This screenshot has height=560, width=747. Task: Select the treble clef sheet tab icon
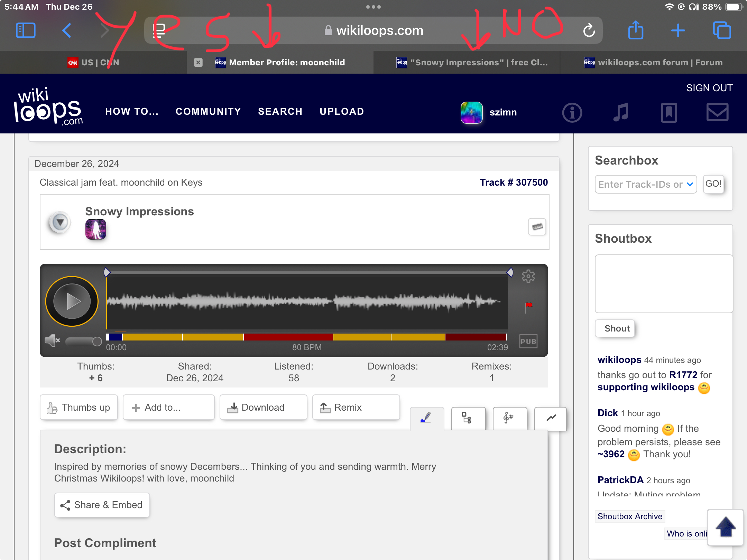click(510, 418)
